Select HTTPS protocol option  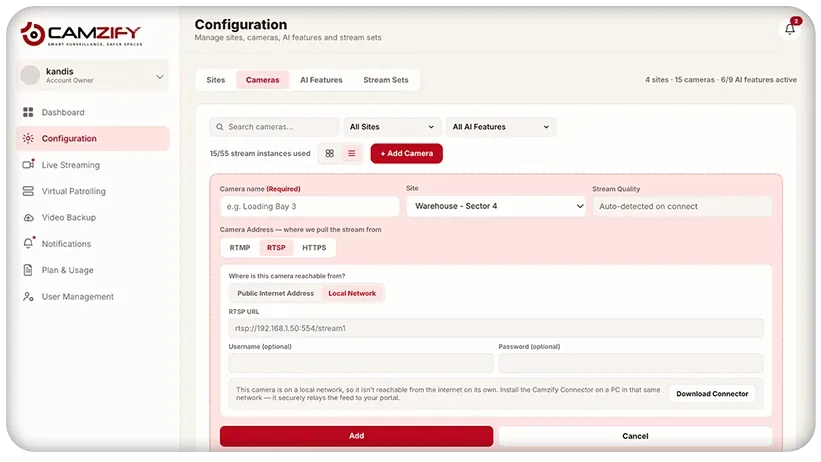(x=314, y=248)
